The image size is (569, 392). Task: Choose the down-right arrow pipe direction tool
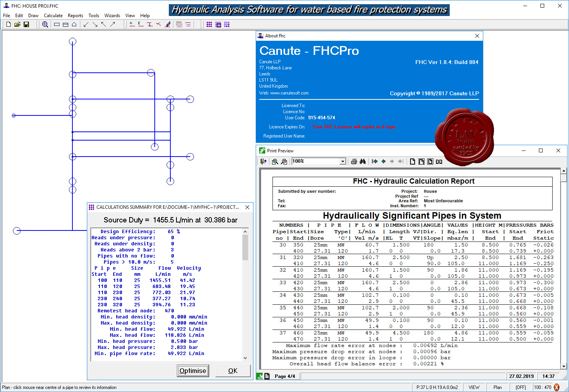click(95, 24)
